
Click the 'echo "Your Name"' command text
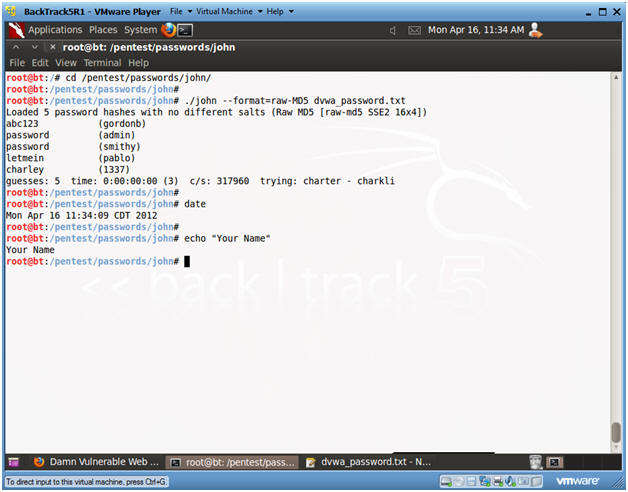pos(227,238)
